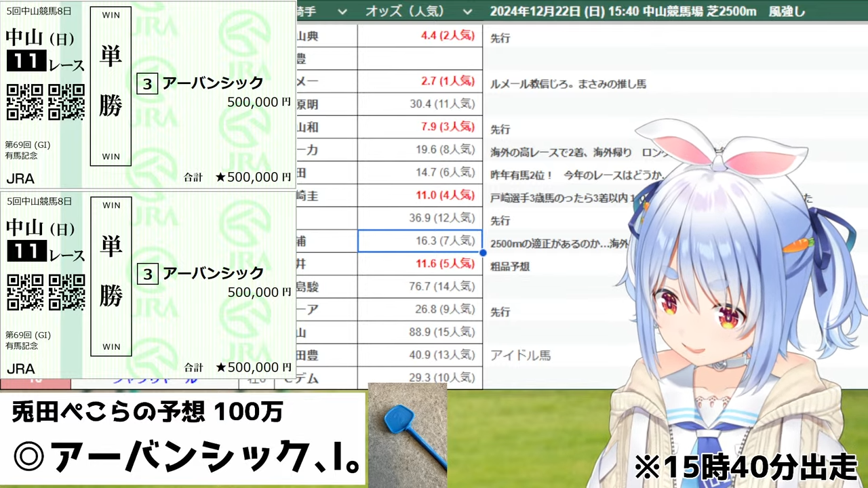Click アーバンシック horse name on the top ticket
This screenshot has width=868, height=488.
coord(212,83)
